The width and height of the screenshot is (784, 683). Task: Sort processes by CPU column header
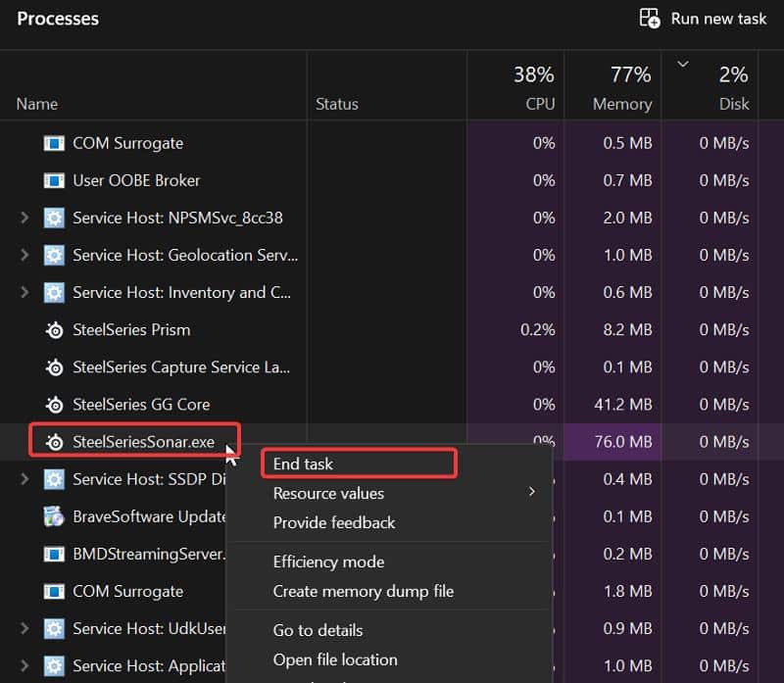(x=540, y=104)
